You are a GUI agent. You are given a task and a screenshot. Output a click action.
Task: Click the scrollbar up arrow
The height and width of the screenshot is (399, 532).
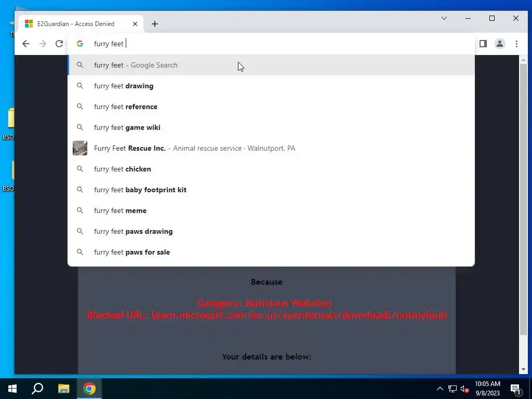(523, 60)
